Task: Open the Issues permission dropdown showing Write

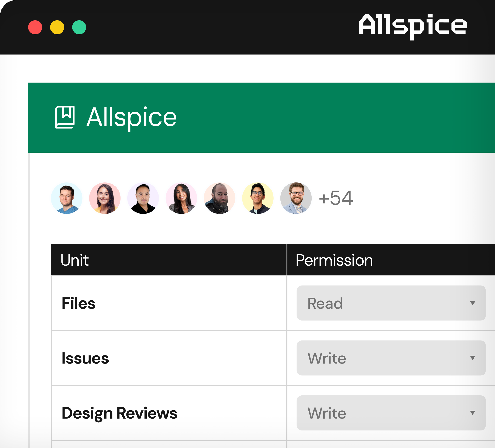Action: click(x=391, y=358)
